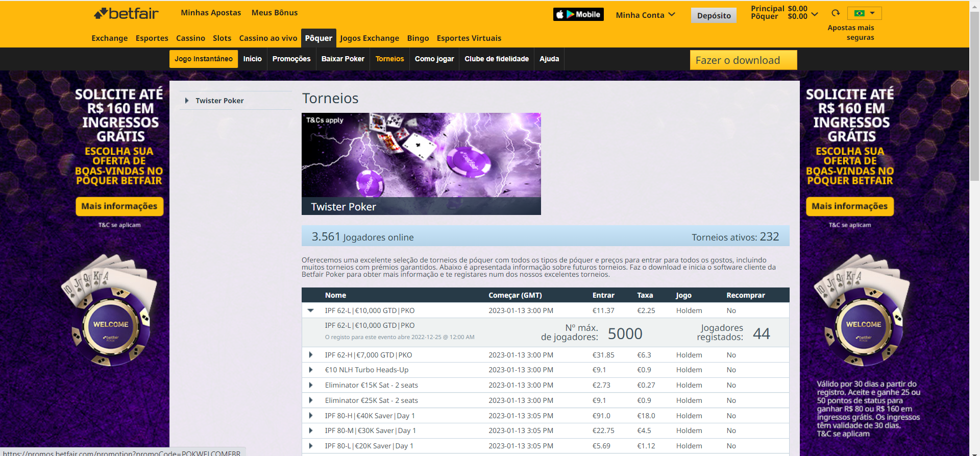Click the €2.73 entry fee cell
Viewport: 980px width, 456px height.
coord(601,385)
